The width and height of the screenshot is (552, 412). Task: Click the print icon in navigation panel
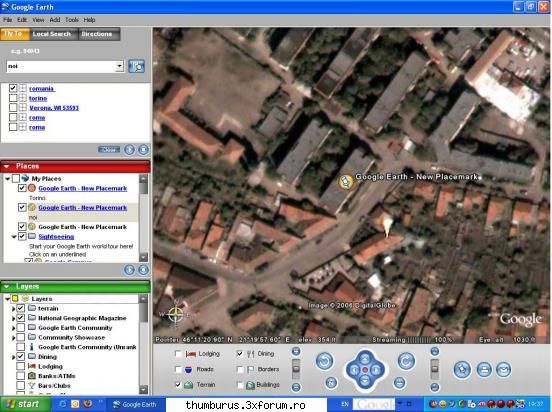click(x=484, y=370)
